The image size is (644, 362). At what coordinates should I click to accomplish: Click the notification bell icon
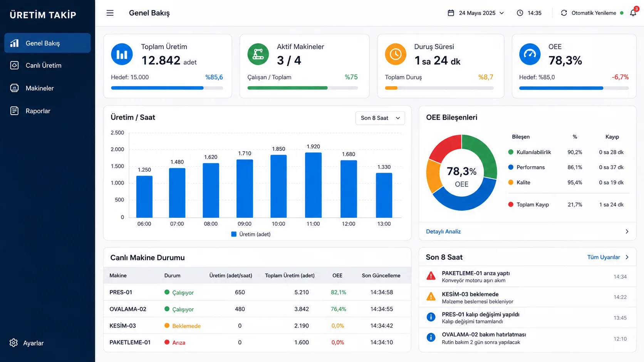click(633, 13)
